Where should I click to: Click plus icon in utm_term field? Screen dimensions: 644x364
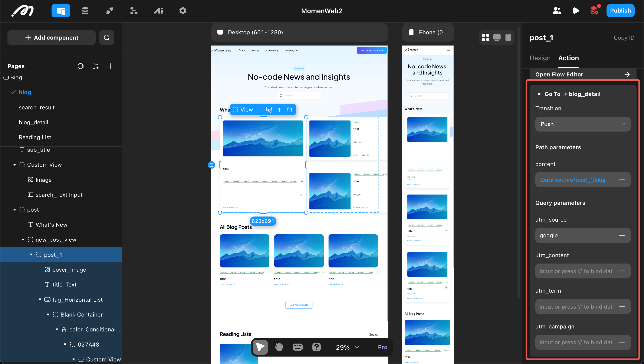tap(622, 307)
